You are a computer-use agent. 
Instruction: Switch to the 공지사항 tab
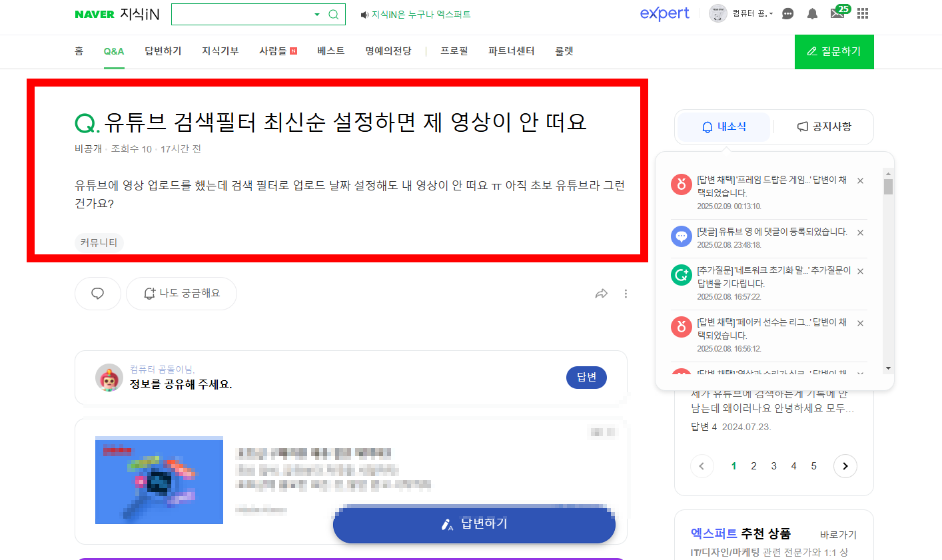[824, 127]
